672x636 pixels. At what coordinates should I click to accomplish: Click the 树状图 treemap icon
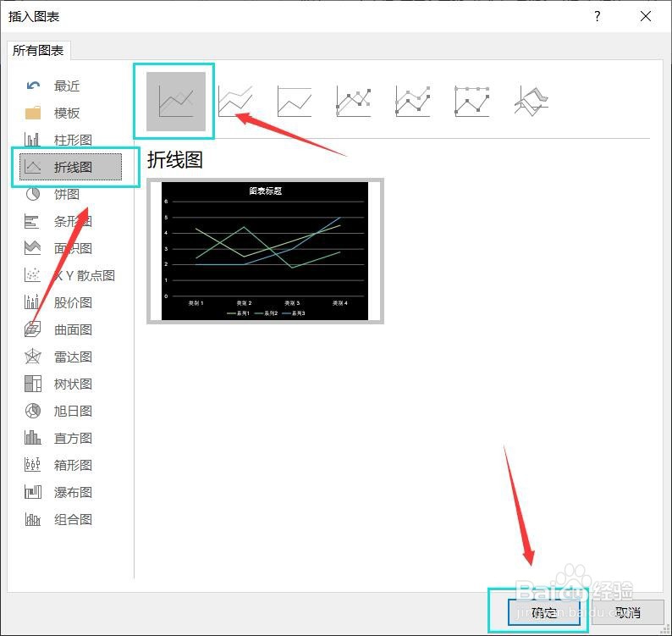click(32, 384)
